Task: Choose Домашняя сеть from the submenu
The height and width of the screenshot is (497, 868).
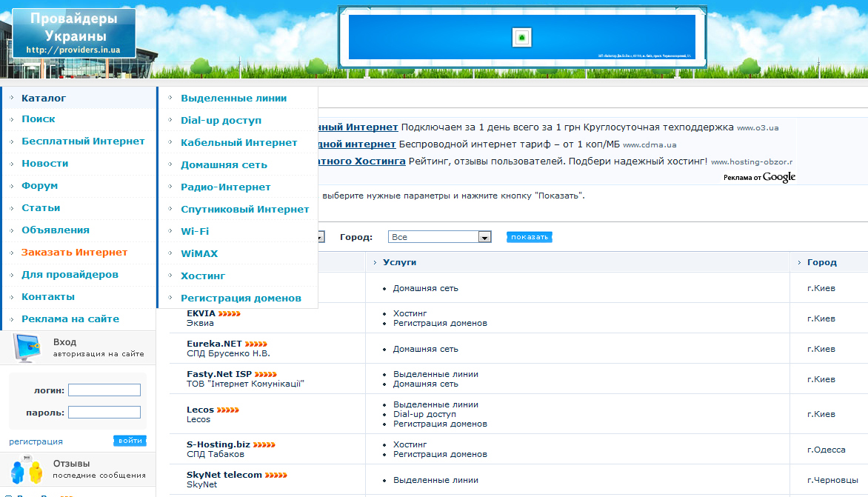Action: [x=224, y=165]
